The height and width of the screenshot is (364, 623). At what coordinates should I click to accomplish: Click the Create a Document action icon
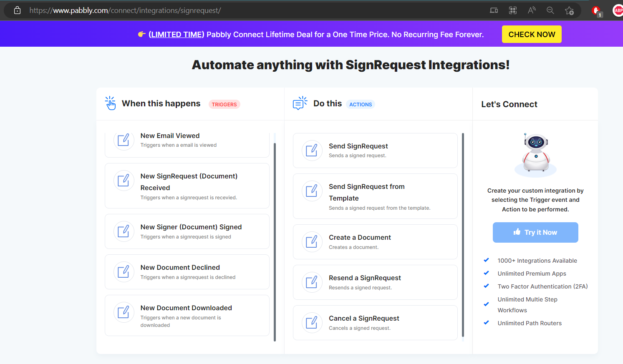[x=312, y=242]
